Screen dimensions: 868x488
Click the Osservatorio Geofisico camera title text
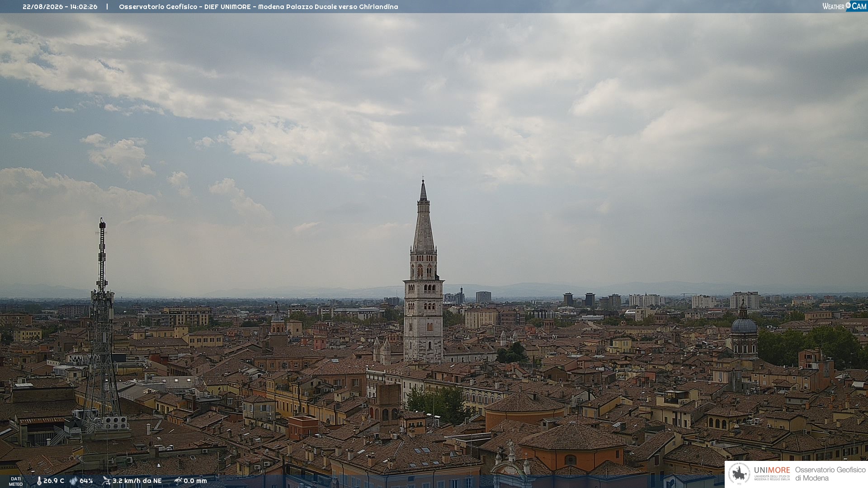pos(259,7)
